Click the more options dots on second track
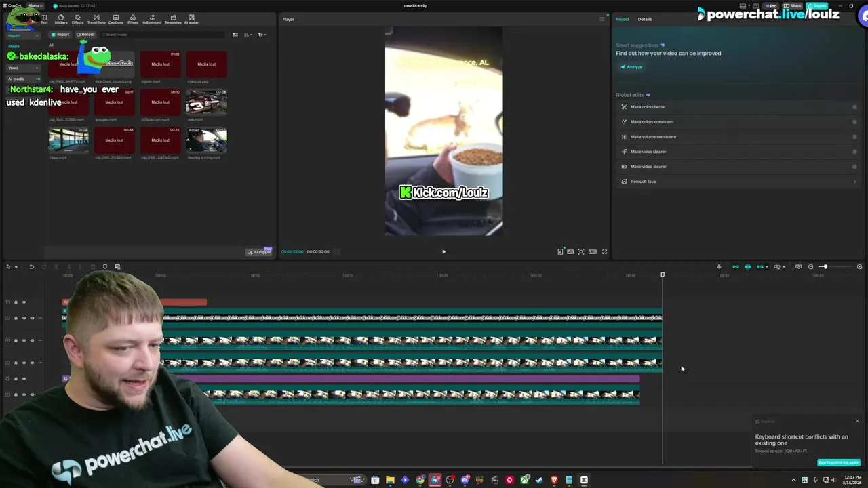The width and height of the screenshot is (868, 488). tap(40, 318)
